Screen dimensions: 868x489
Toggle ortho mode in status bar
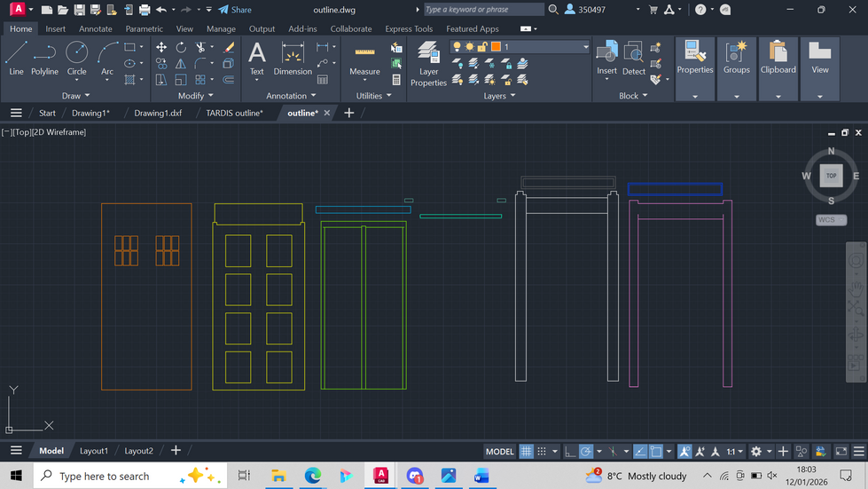pyautogui.click(x=569, y=452)
